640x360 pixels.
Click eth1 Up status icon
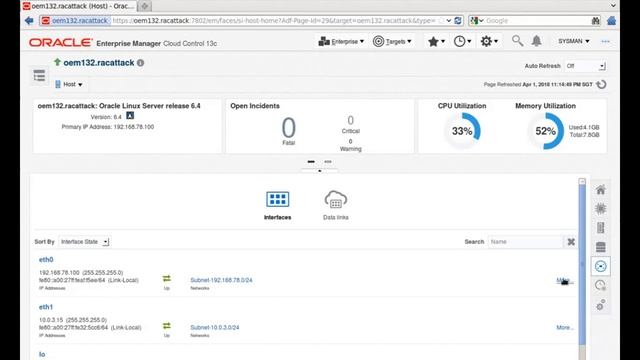167,326
